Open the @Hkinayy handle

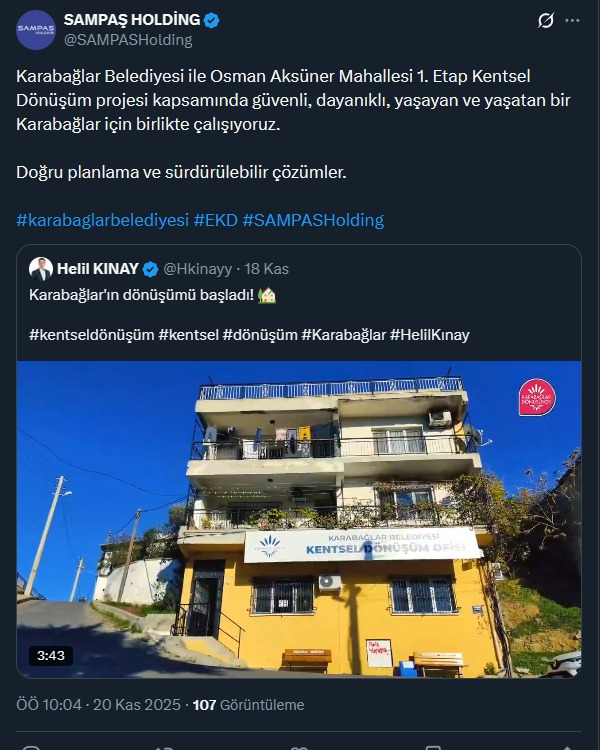click(198, 269)
